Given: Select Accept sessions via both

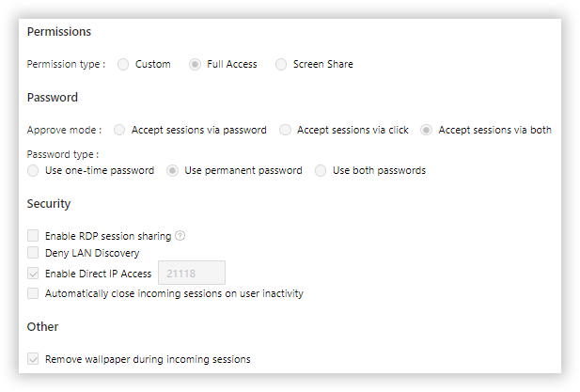Looking at the screenshot, I should 427,130.
